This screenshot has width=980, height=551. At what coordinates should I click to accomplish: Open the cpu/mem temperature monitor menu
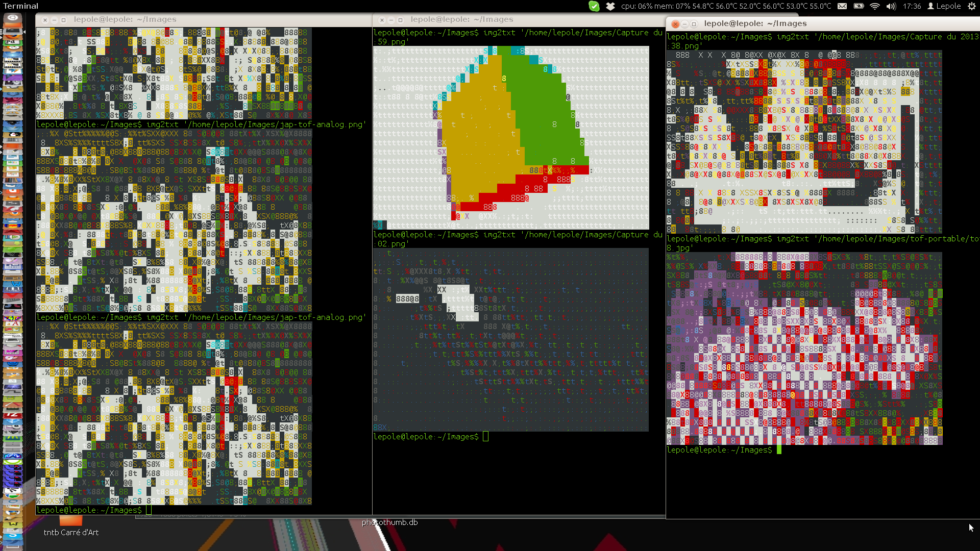click(x=726, y=6)
